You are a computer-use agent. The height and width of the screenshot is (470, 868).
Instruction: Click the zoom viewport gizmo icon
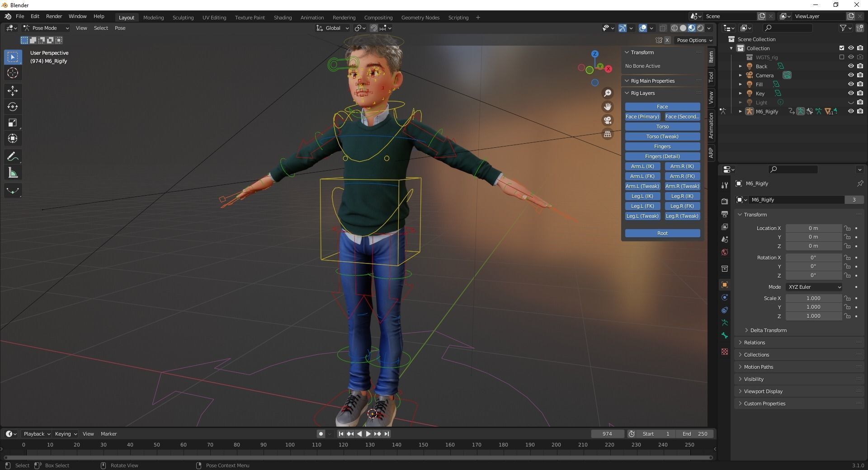[608, 93]
